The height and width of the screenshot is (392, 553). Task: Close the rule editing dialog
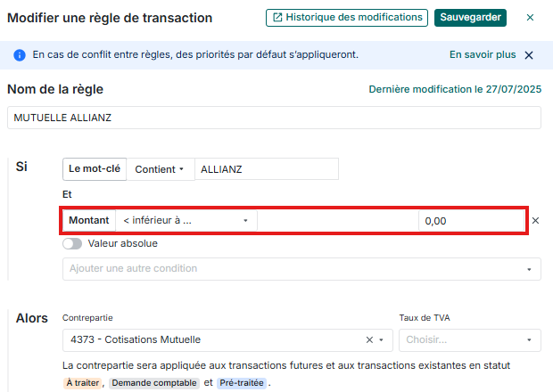(531, 18)
